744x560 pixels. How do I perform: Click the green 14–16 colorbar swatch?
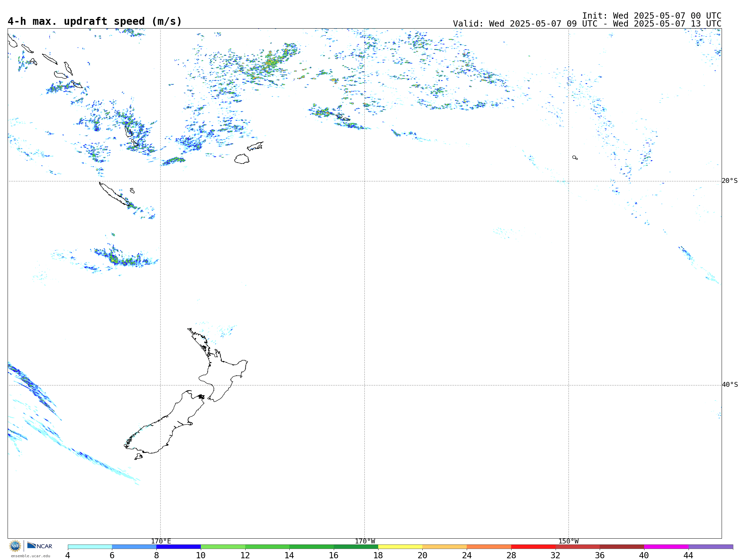[312, 547]
